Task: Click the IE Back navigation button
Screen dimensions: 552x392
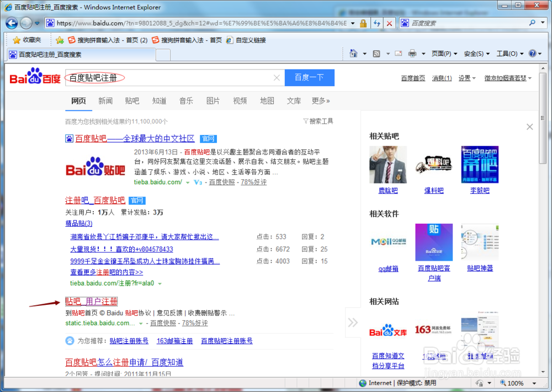Action: tap(12, 23)
